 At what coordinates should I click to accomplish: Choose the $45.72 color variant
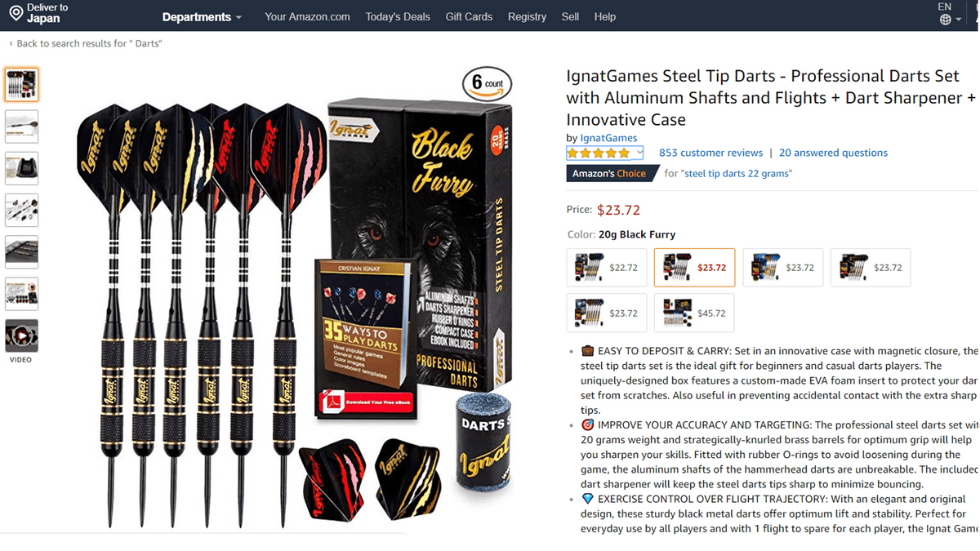coord(694,313)
